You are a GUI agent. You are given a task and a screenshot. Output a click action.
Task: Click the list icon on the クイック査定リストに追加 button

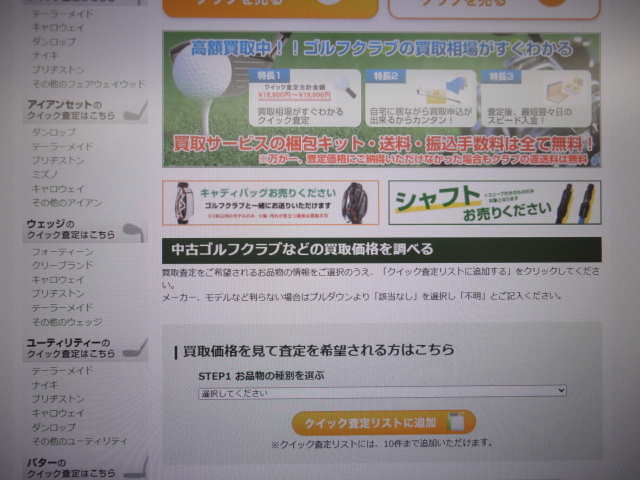[x=456, y=422]
